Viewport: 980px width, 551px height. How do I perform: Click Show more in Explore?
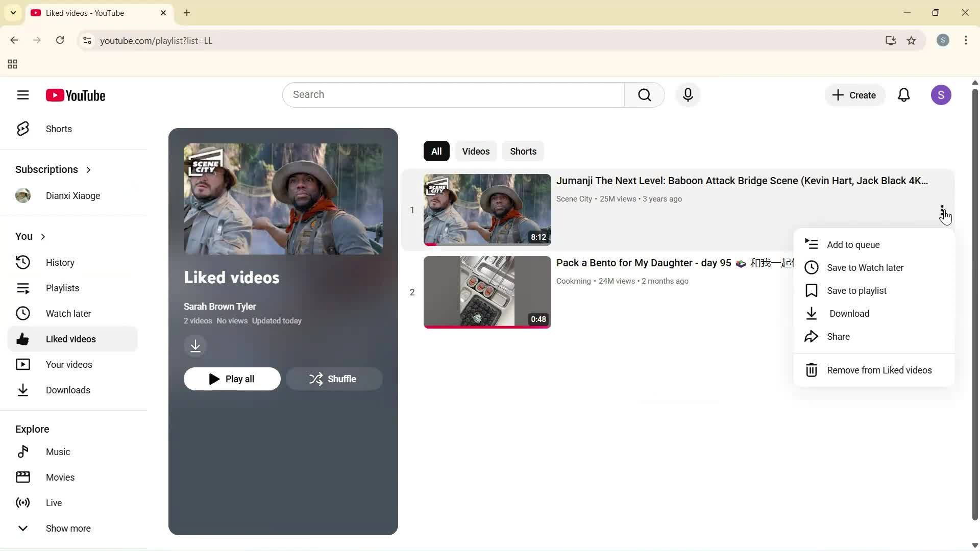pyautogui.click(x=68, y=528)
